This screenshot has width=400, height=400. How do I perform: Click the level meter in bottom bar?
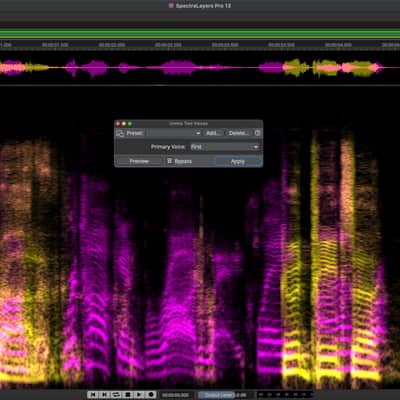coord(284,395)
